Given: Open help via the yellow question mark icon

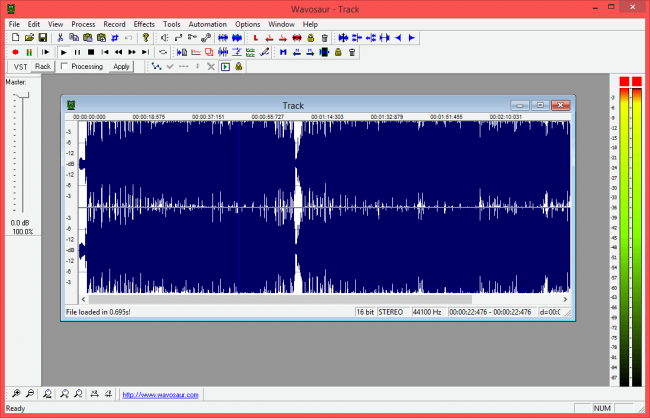Looking at the screenshot, I should (146, 38).
